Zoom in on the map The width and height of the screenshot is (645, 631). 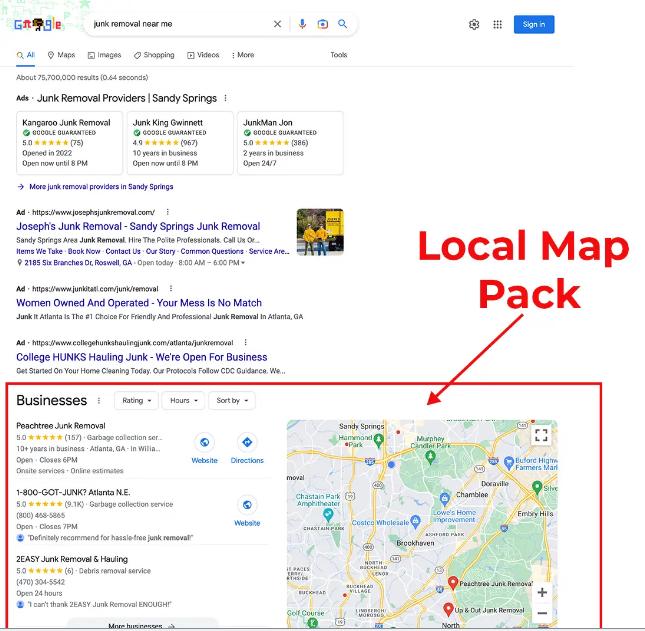[542, 592]
